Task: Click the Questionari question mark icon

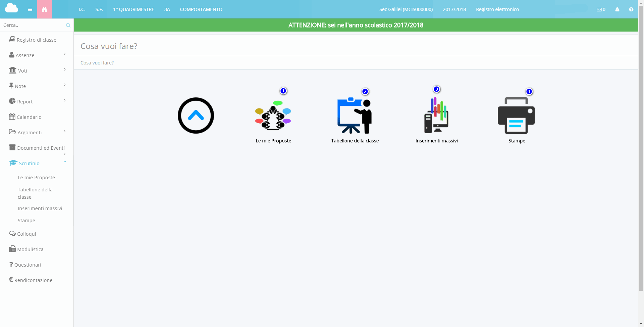Action: click(x=11, y=264)
